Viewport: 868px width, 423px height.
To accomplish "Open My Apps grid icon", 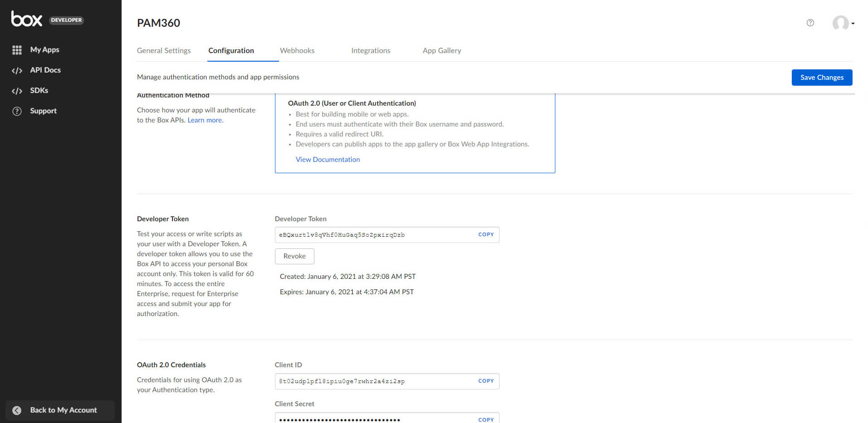I will (x=17, y=50).
